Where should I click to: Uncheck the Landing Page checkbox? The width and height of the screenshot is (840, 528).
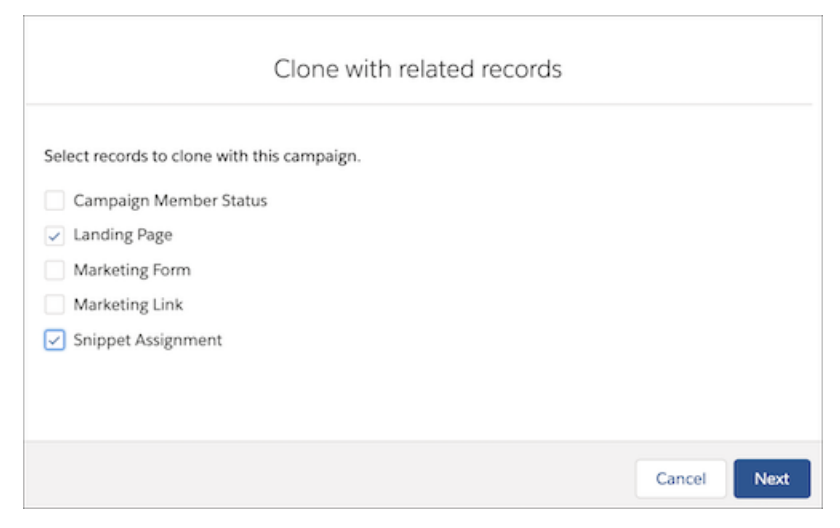point(54,235)
